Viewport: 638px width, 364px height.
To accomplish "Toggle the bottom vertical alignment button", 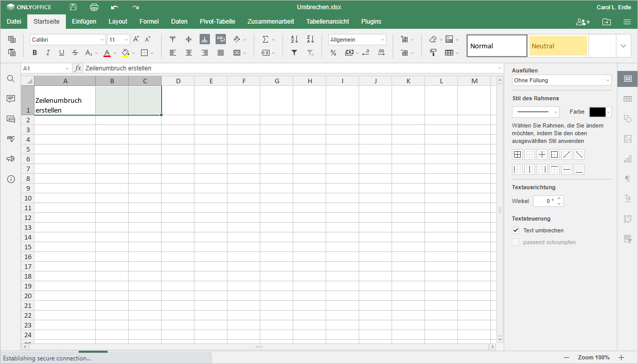I will click(205, 40).
